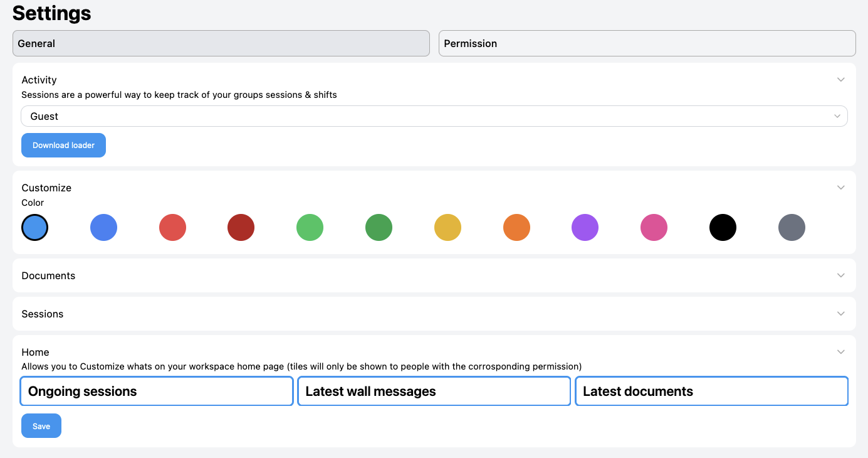This screenshot has height=458, width=868.
Task: Select the pink color swatch
Action: (654, 227)
